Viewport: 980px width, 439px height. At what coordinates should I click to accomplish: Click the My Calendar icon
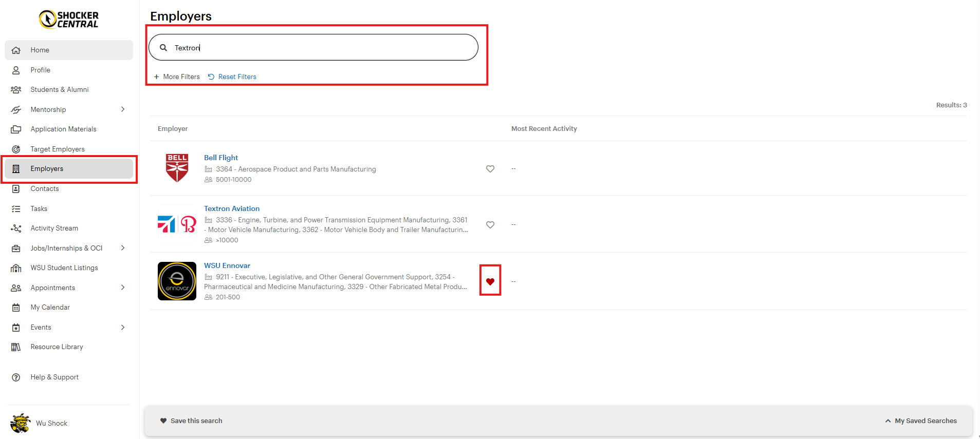[x=16, y=308]
